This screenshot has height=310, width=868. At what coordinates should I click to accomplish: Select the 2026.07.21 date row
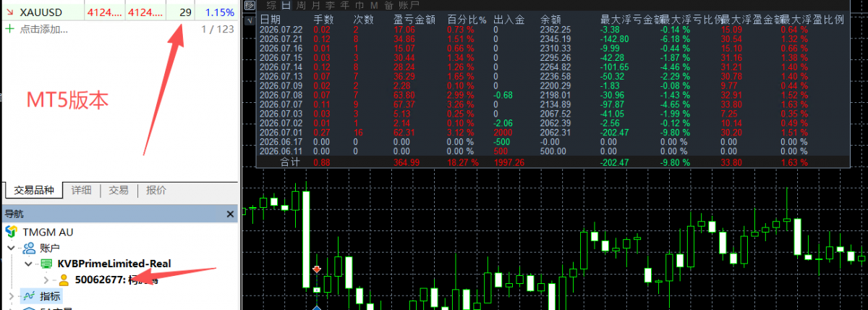279,39
